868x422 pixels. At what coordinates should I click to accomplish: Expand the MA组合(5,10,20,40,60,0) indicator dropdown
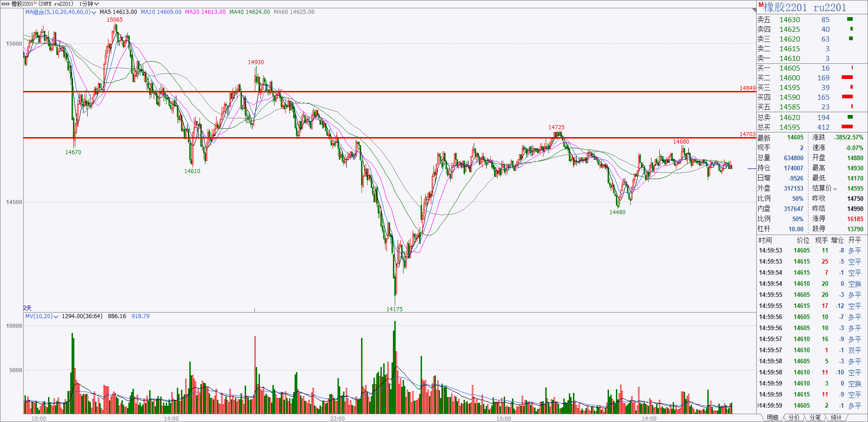click(x=60, y=12)
